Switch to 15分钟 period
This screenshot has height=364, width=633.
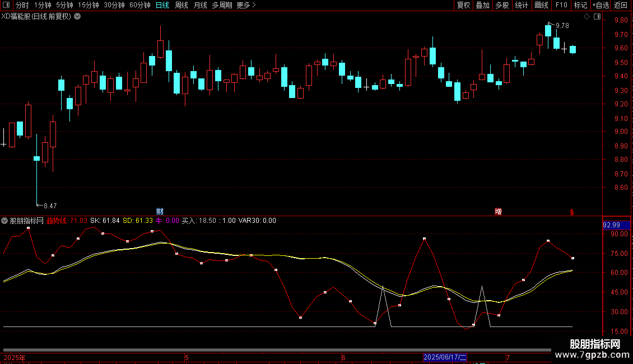point(89,5)
